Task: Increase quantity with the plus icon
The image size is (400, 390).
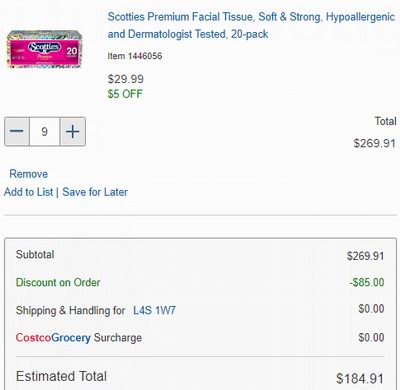Action: click(73, 131)
